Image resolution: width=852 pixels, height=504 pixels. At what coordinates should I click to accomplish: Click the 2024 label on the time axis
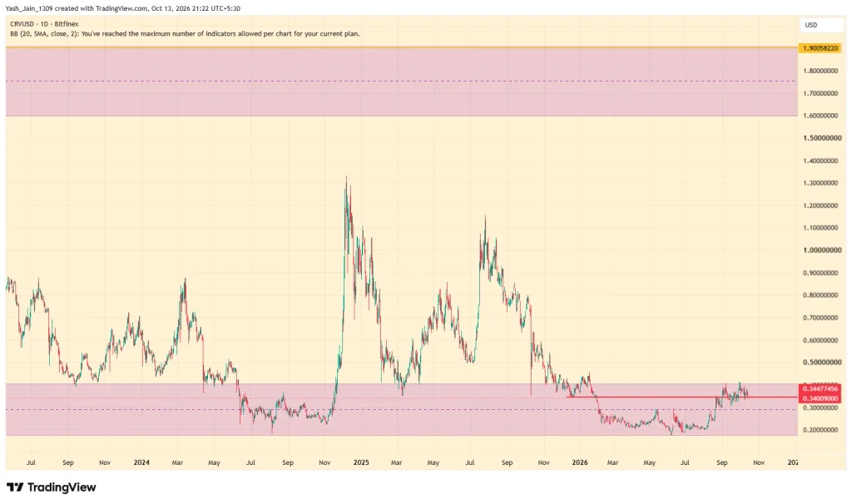pyautogui.click(x=141, y=462)
